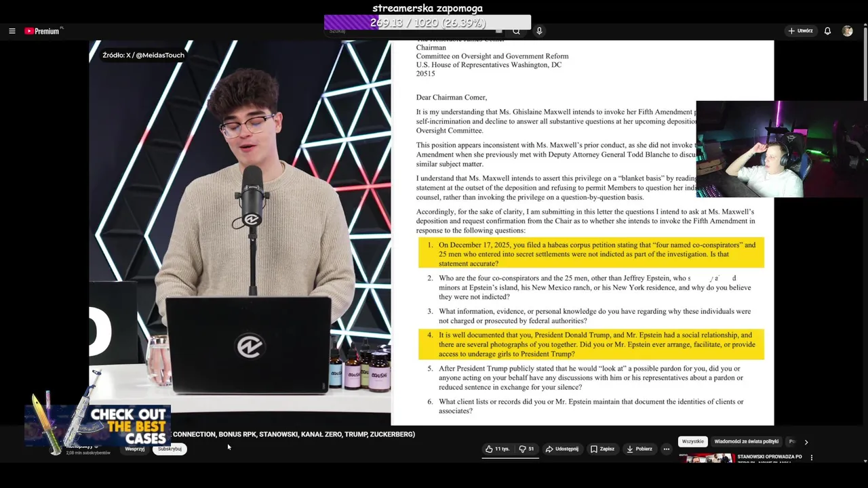Click the video title ending with ZUCKERBERG

point(294,434)
